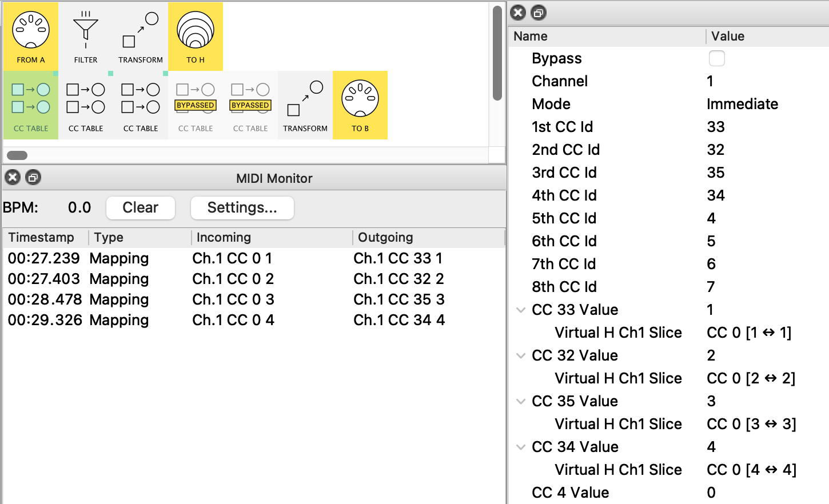The height and width of the screenshot is (504, 829).
Task: Click the TO B MIDI output node
Action: [x=360, y=105]
